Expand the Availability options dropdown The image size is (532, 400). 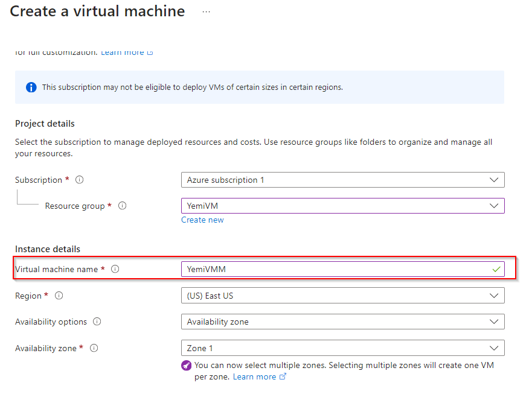[342, 322]
